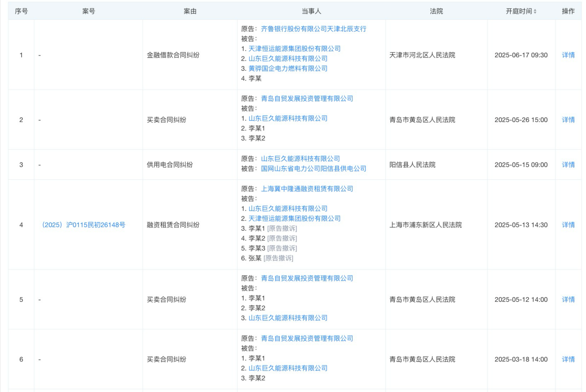Select 买卖合同纠纷 in row 2
Viewport: 586px width, 392px height.
167,120
